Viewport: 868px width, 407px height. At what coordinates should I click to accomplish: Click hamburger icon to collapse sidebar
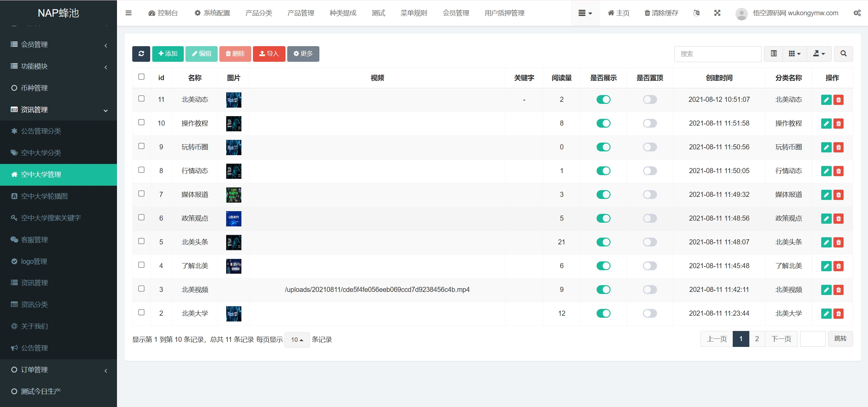point(129,13)
